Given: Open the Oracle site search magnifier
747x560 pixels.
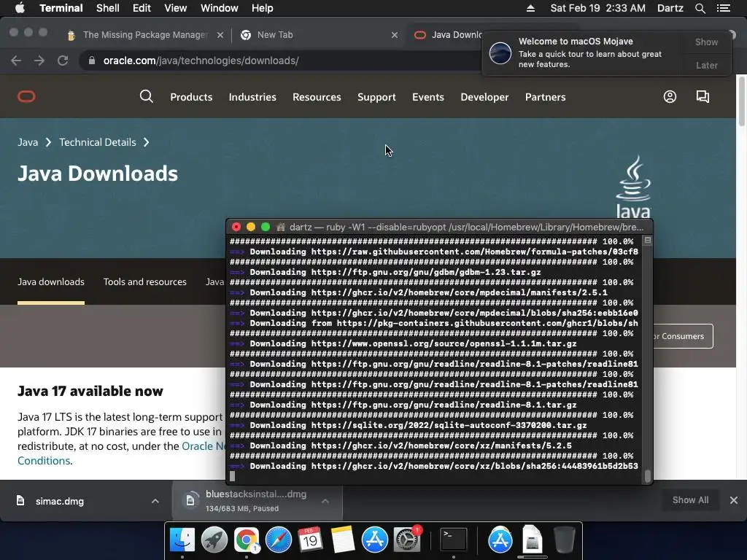Looking at the screenshot, I should (146, 97).
